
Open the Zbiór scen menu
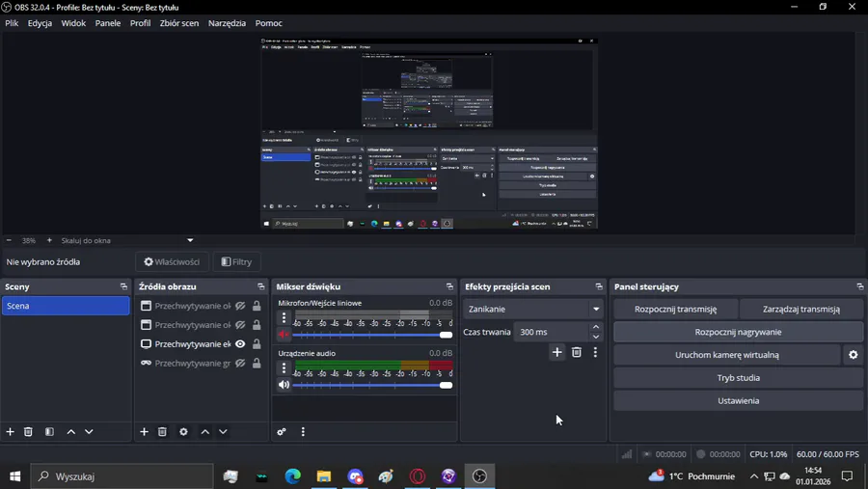(179, 23)
